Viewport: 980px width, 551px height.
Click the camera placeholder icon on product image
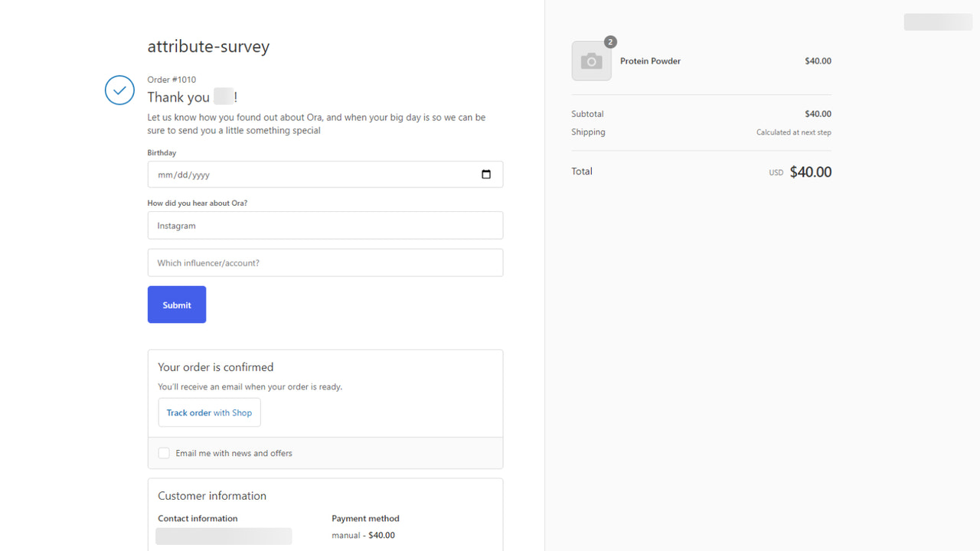tap(591, 60)
